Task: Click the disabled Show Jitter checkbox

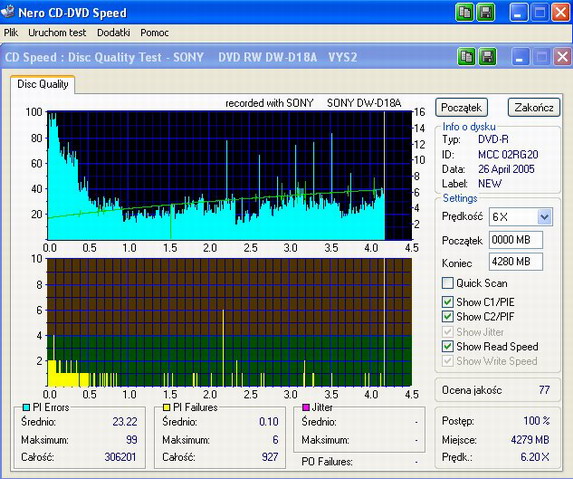Action: pos(447,332)
